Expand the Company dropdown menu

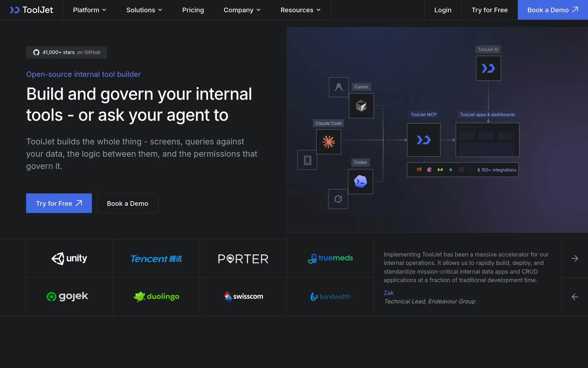tap(242, 10)
